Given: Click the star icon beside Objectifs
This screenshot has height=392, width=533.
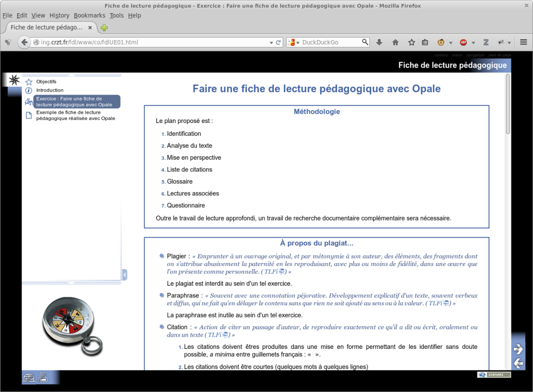Looking at the screenshot, I should tap(29, 82).
